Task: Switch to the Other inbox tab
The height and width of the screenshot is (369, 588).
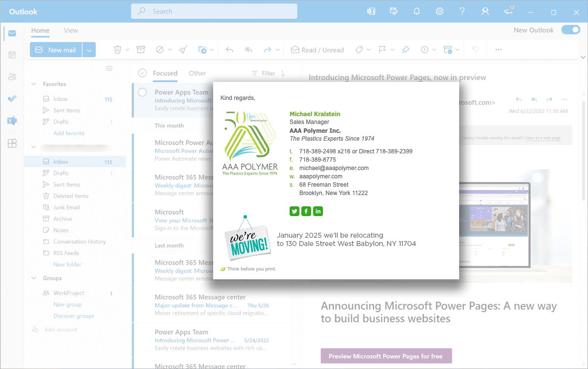Action: tap(197, 73)
